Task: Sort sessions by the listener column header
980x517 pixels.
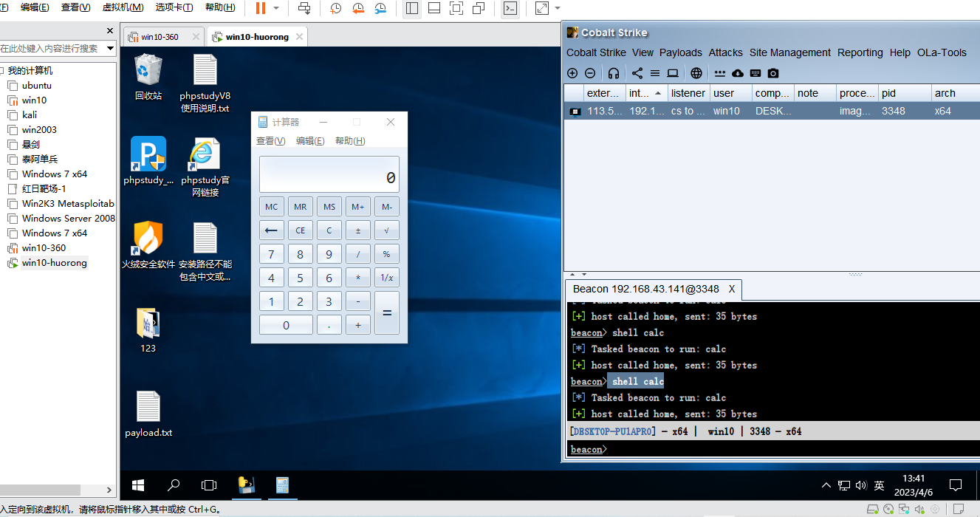Action: point(689,93)
